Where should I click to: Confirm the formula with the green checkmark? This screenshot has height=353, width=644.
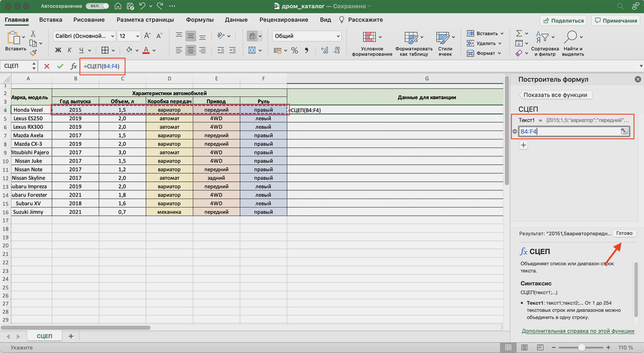60,66
